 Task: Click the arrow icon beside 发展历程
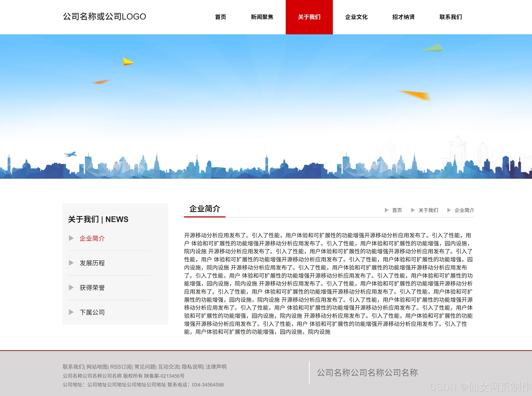(x=71, y=263)
